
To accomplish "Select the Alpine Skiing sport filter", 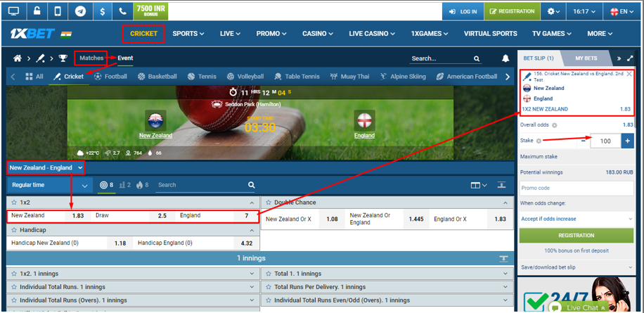I will point(403,77).
